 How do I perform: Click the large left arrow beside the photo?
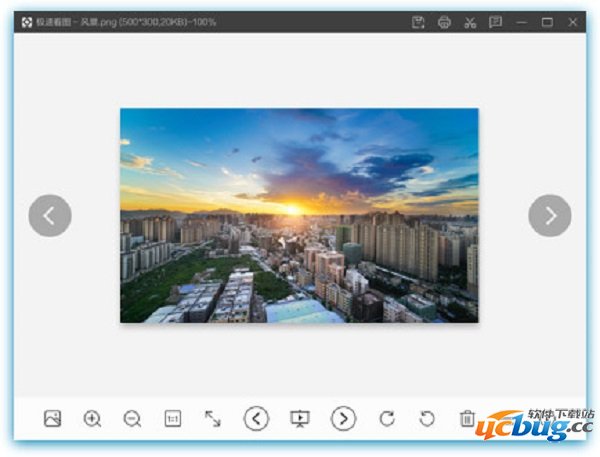(50, 215)
